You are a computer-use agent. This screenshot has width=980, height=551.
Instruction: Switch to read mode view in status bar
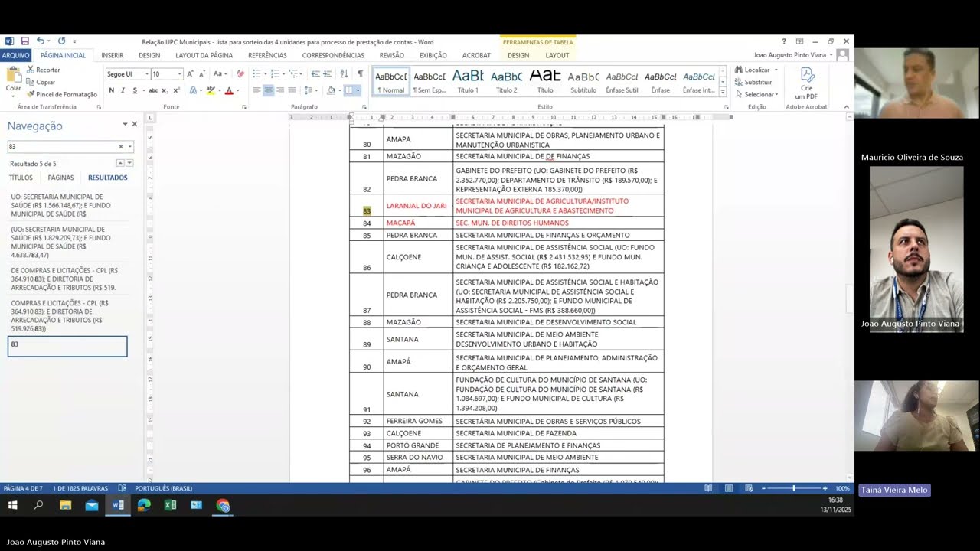[708, 488]
